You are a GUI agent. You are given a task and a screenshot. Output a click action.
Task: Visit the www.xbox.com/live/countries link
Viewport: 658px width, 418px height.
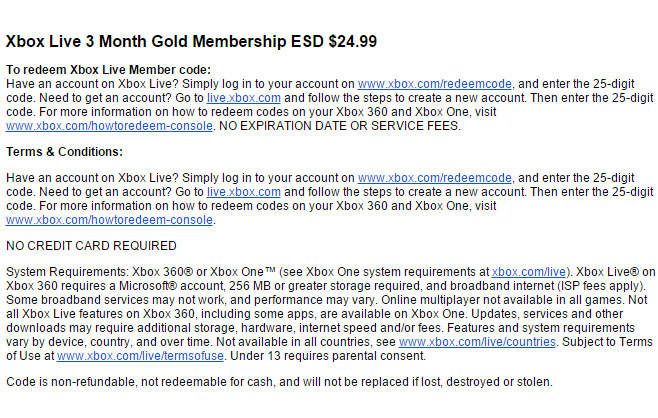477,342
